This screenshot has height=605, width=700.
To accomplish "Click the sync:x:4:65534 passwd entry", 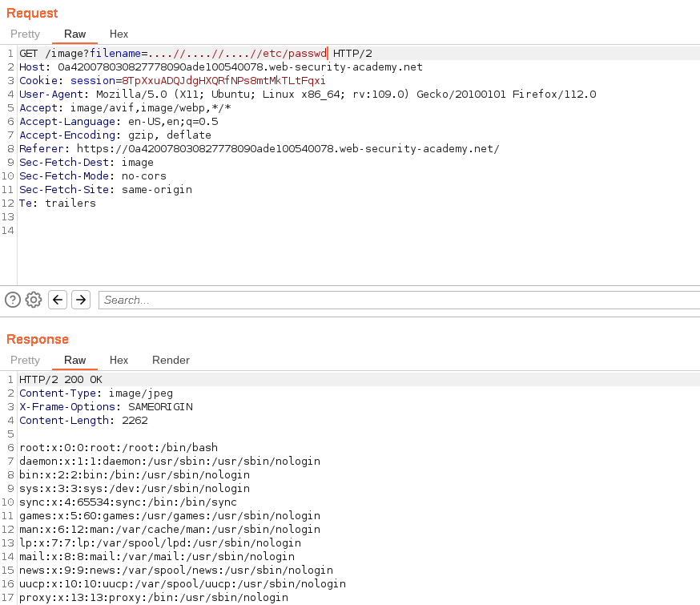I will [128, 502].
